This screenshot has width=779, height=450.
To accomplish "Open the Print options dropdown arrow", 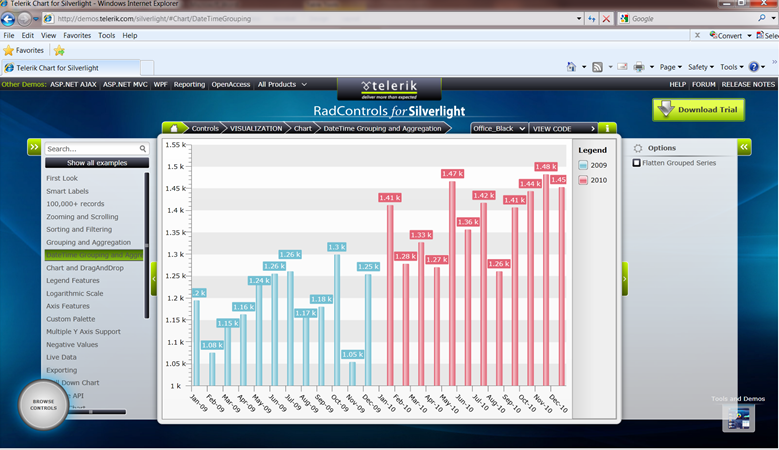I will (x=651, y=67).
